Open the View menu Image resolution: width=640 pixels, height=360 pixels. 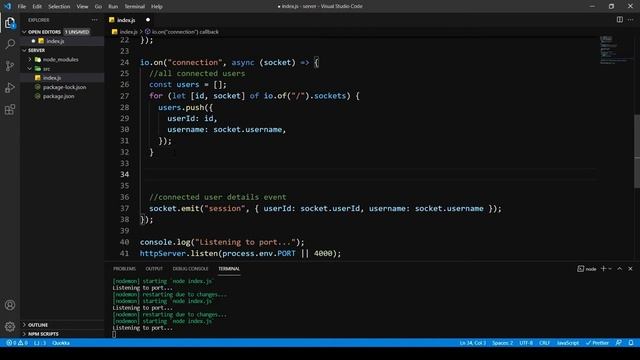(82, 6)
